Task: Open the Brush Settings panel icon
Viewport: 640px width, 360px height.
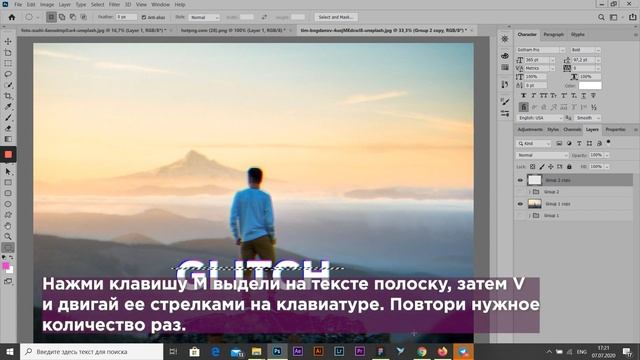Action: [505, 102]
